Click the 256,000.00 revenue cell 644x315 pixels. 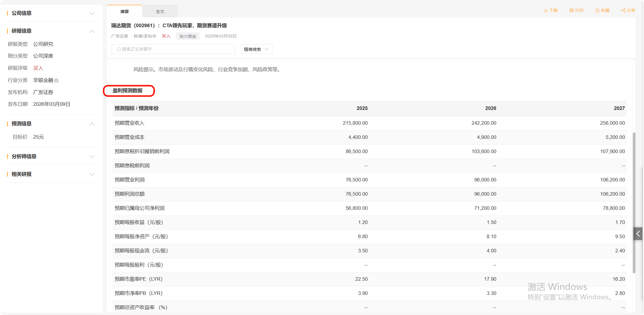coord(612,123)
